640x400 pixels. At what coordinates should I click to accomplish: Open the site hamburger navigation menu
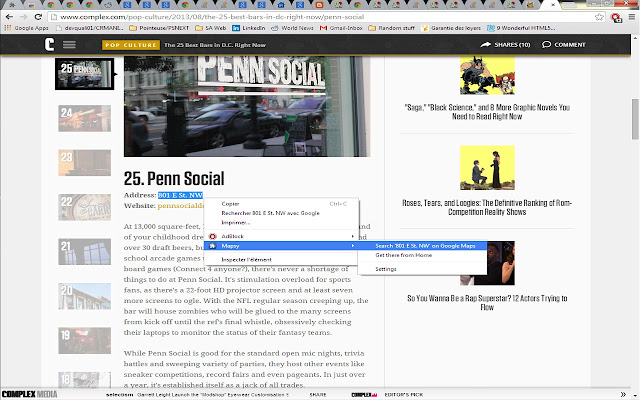[x=69, y=44]
